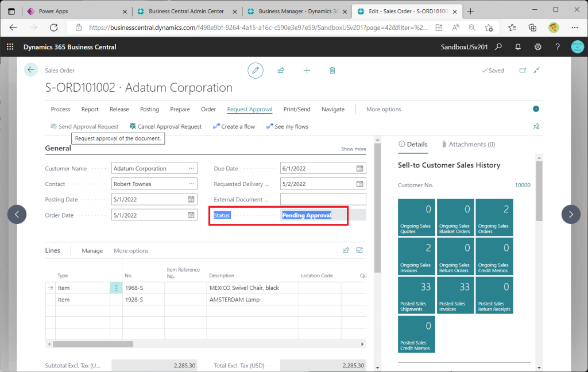Viewport: 588px width, 372px height.
Task: Open the Posting Date calendar picker
Action: tap(191, 200)
